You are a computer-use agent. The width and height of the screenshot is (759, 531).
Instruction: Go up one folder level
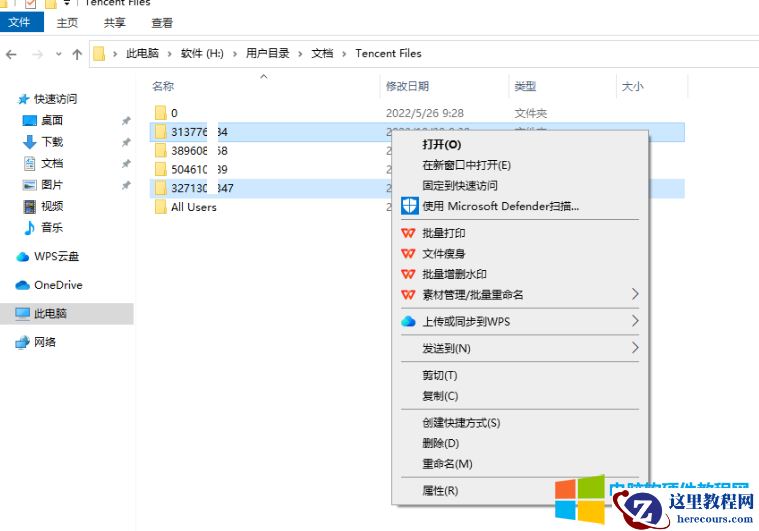click(x=77, y=54)
